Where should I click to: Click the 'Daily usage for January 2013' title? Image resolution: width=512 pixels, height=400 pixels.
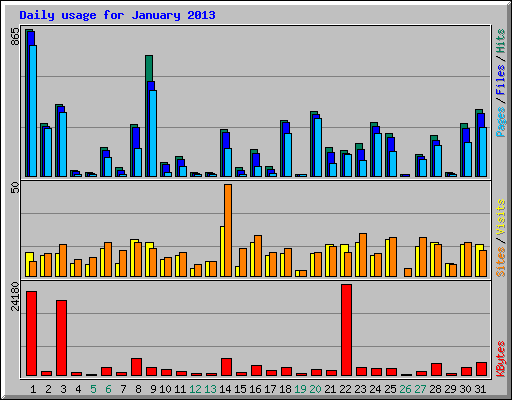117,15
